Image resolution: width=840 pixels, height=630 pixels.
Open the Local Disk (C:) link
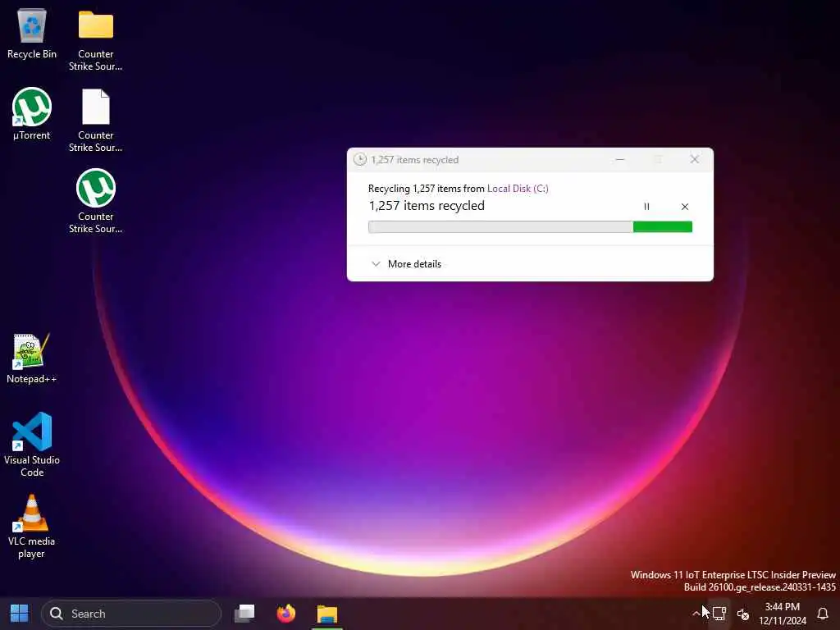point(518,189)
